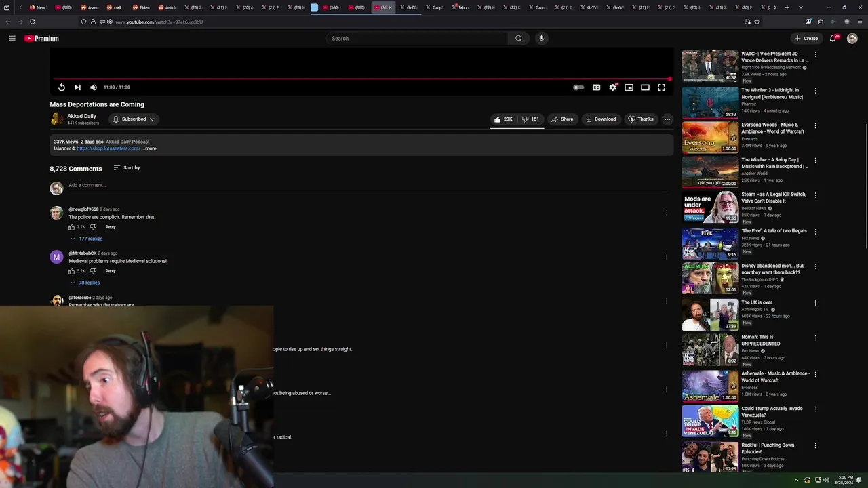Expand the 78 replies thread
Viewport: 868px width, 488px height.
pos(85,283)
